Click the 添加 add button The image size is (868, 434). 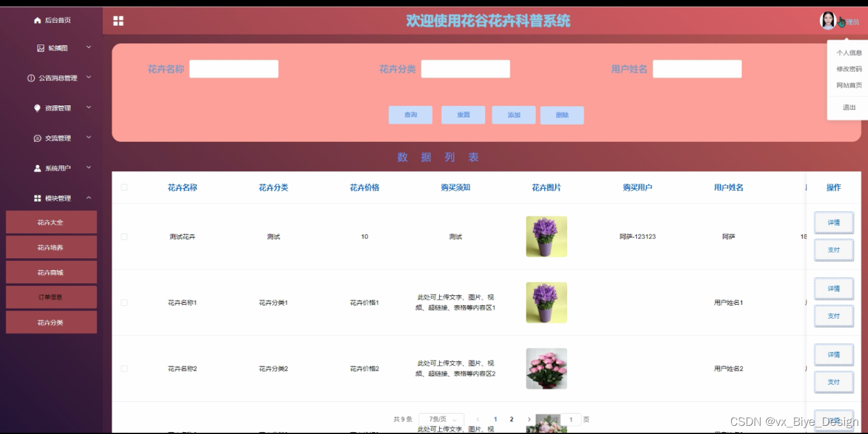pyautogui.click(x=514, y=115)
